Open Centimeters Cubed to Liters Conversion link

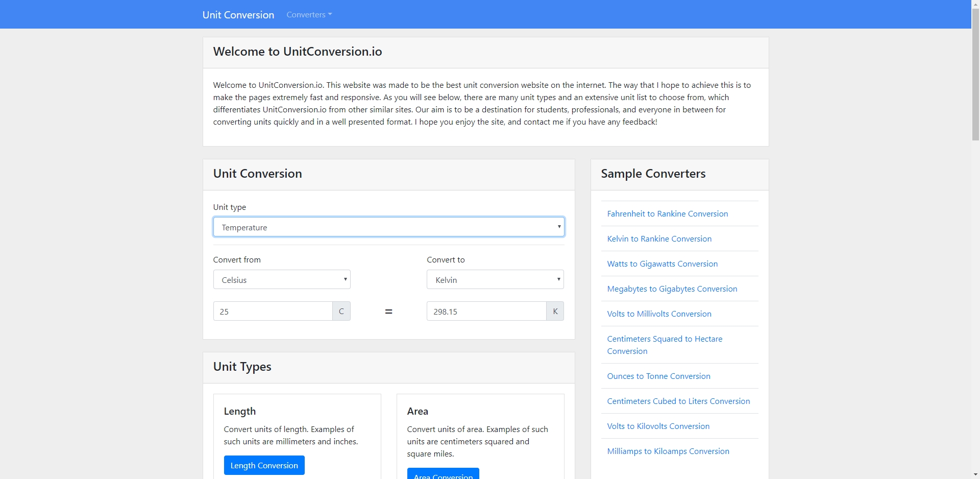[678, 401]
